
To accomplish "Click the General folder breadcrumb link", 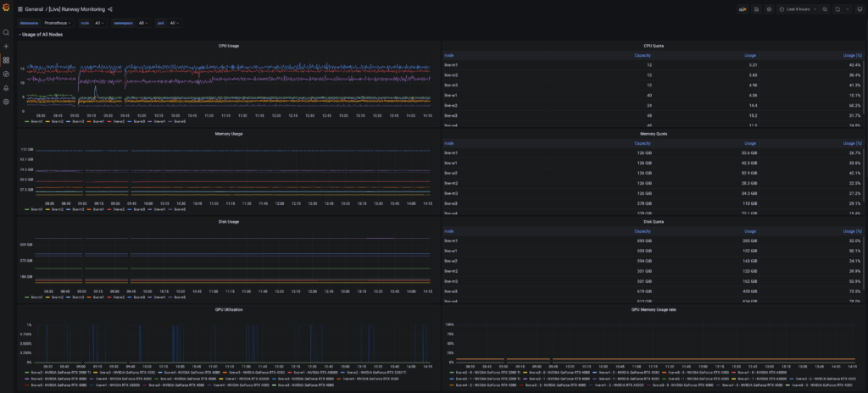I will coord(35,8).
